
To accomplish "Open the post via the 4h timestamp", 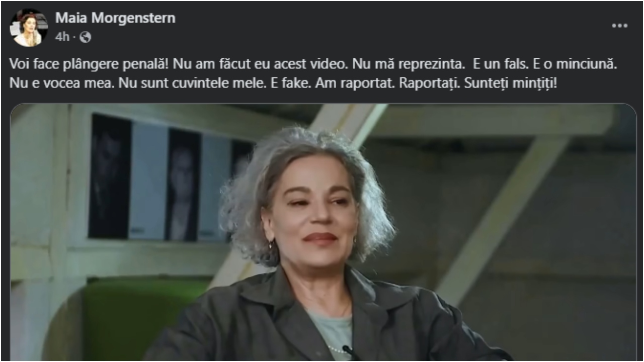I will tap(61, 37).
